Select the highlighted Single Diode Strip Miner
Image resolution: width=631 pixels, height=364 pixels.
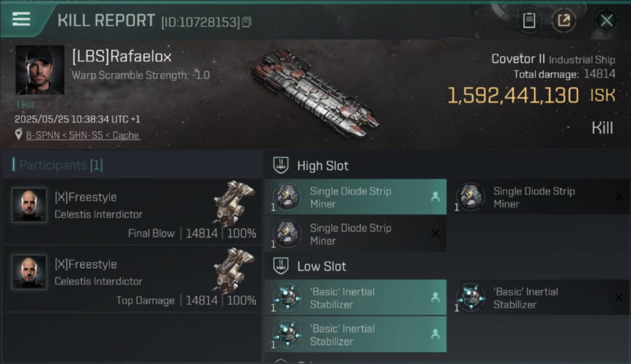[x=355, y=197]
